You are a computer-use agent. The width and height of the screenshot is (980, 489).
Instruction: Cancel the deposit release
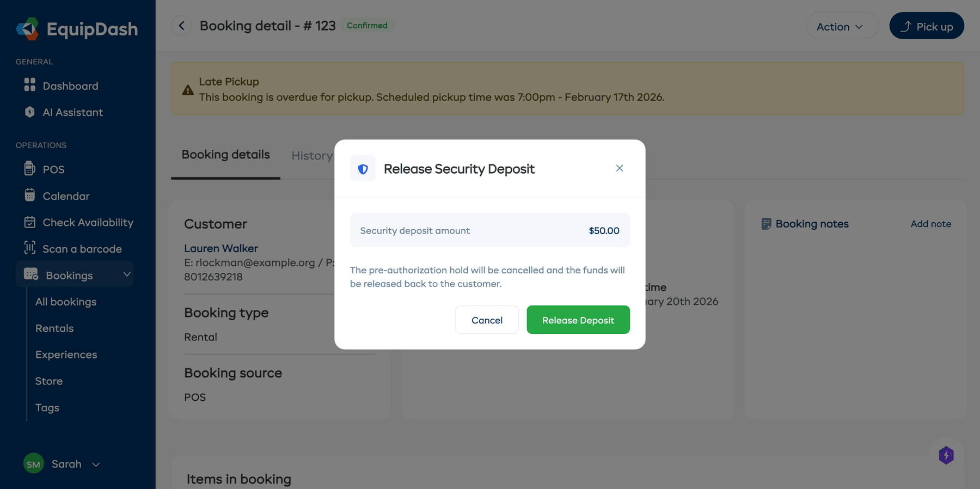[x=487, y=320]
